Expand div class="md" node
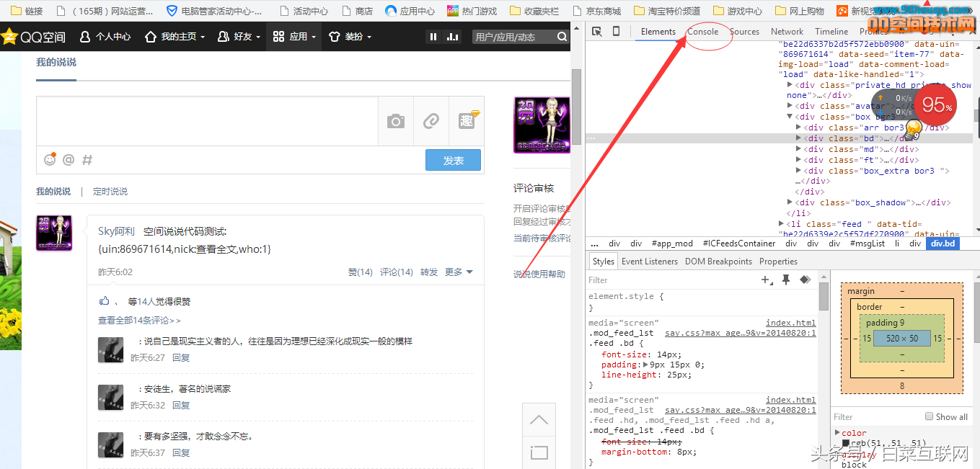The width and height of the screenshot is (980, 469). click(x=798, y=149)
